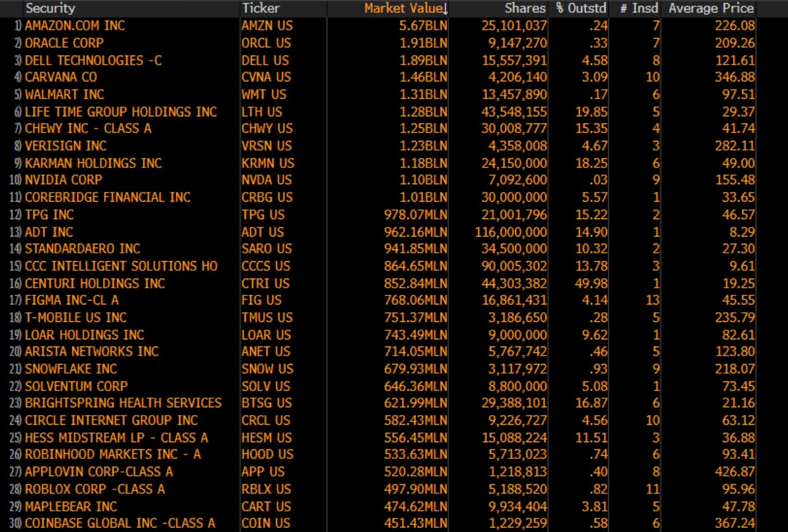Click the Average Price column header
Image resolution: width=788 pixels, height=532 pixels.
pos(711,8)
